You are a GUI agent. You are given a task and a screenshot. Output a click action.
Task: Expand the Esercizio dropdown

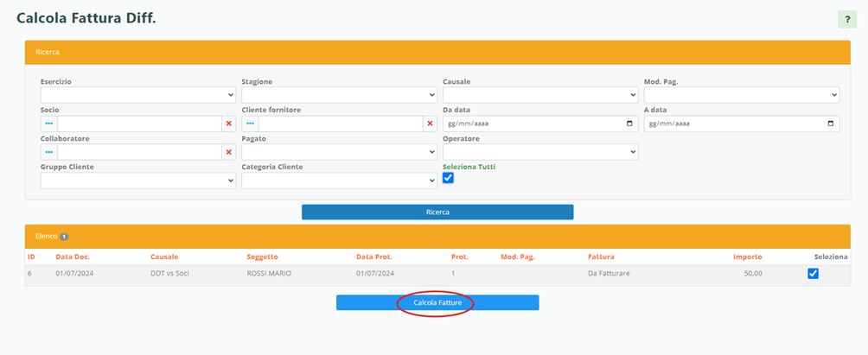137,95
